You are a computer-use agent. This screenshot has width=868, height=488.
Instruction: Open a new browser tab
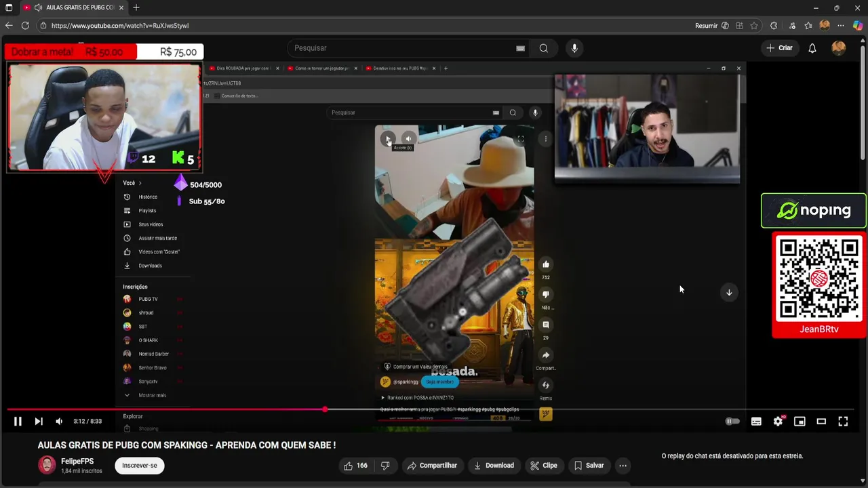(x=136, y=7)
